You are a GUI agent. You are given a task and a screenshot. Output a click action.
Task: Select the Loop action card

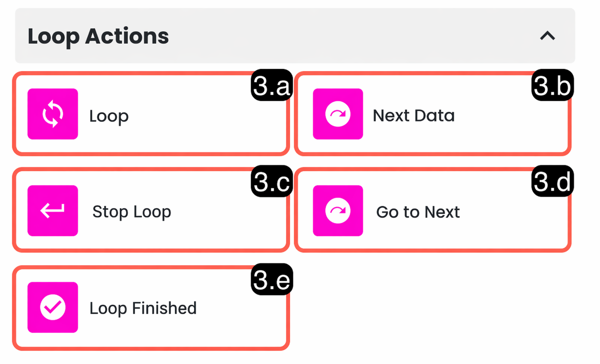[151, 114]
